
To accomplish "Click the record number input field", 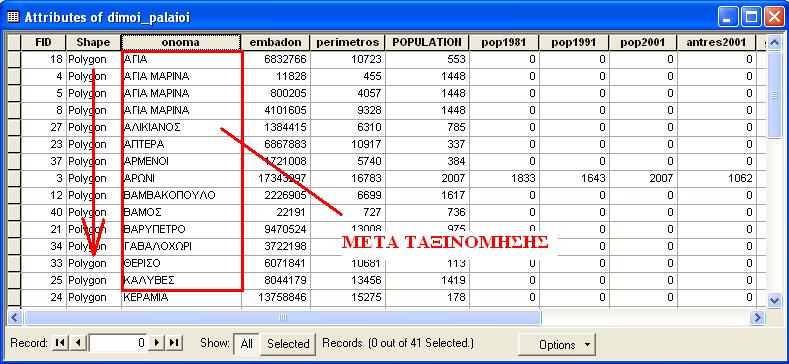I will click(118, 343).
